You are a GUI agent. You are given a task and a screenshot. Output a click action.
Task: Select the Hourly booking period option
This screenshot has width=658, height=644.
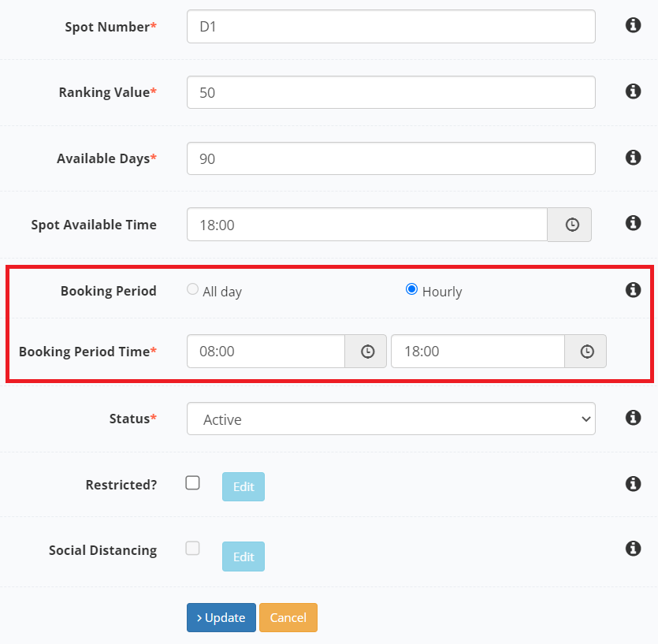pos(411,289)
